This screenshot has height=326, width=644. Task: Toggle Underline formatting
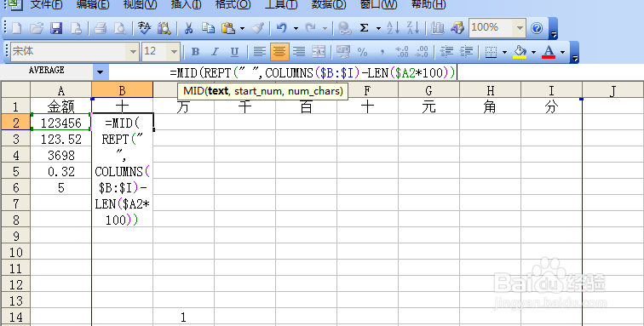pos(234,52)
